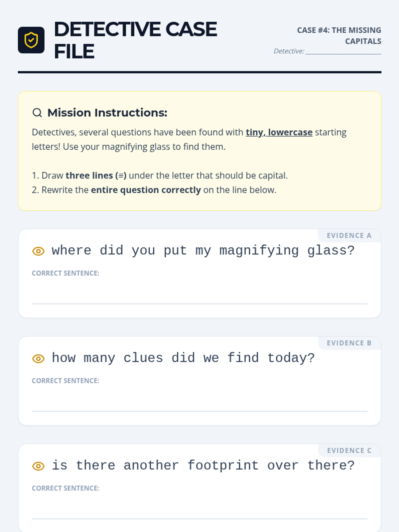Click the eye icon beside Evidence C question
399x532 pixels.
click(38, 466)
